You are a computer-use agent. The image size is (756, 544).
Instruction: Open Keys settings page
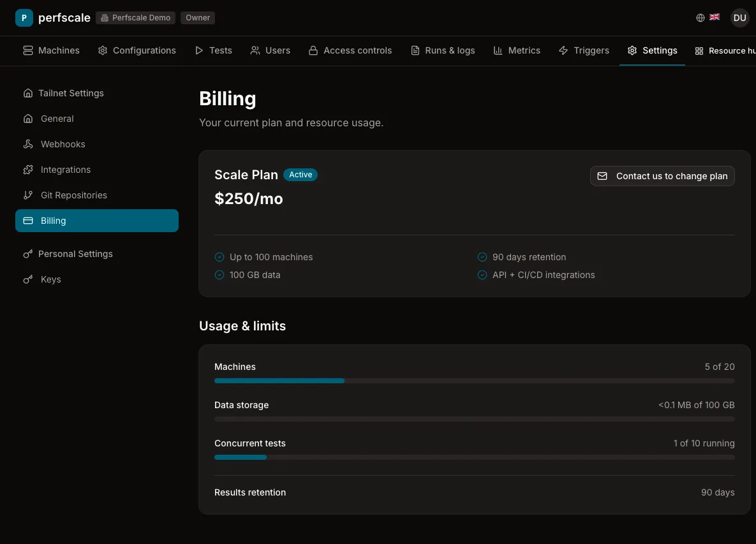[97, 279]
